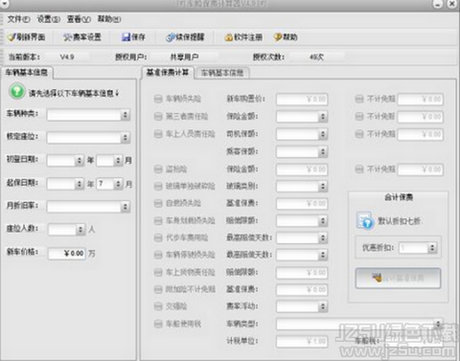Click the 计算基准保费 calculate button
The width and height of the screenshot is (460, 361).
click(398, 278)
